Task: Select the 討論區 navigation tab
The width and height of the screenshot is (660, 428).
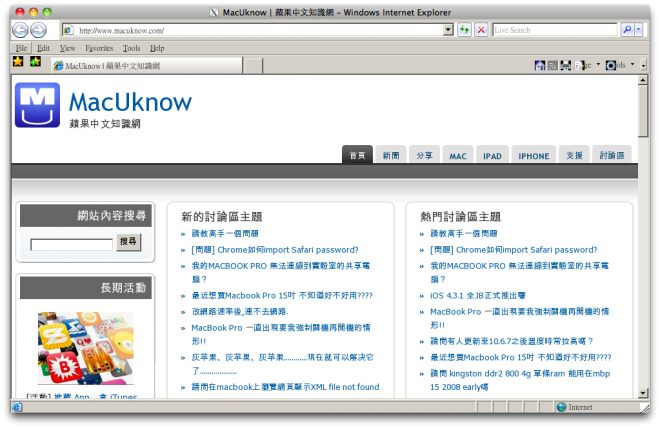Action: tap(611, 156)
